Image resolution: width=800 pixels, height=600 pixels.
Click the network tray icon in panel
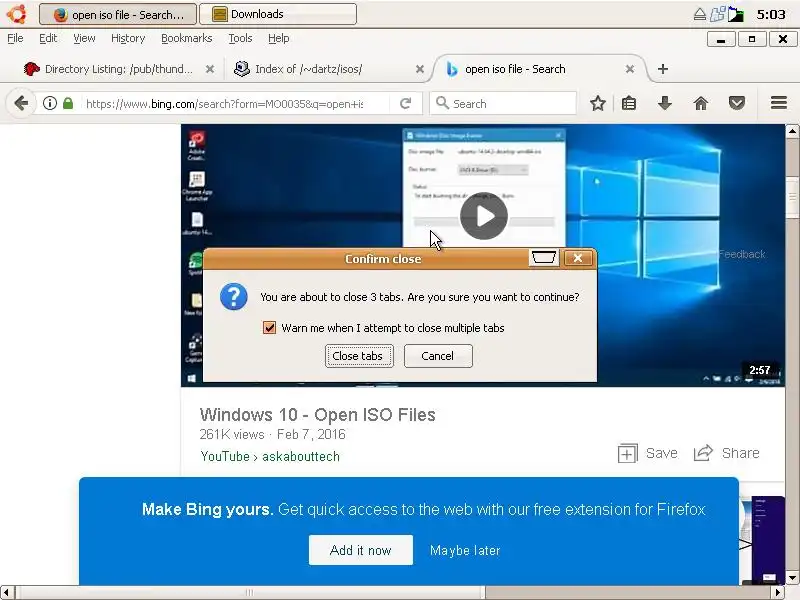coord(717,14)
